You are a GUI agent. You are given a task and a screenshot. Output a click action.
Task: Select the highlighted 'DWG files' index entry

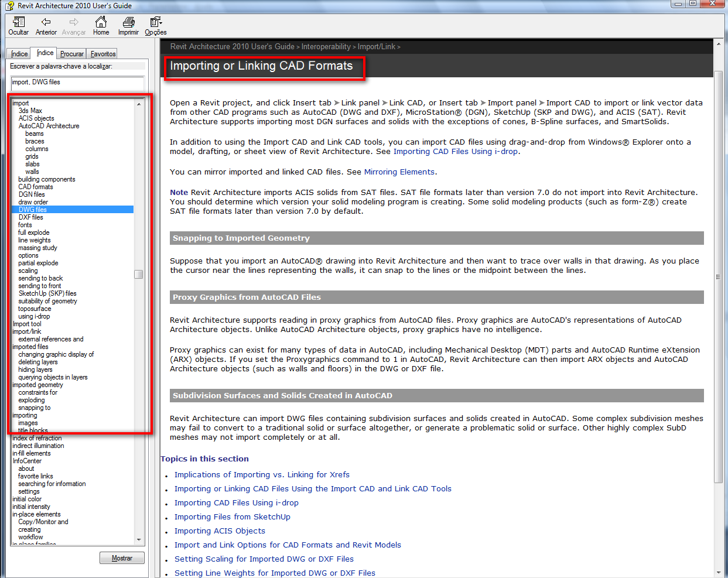(x=73, y=210)
